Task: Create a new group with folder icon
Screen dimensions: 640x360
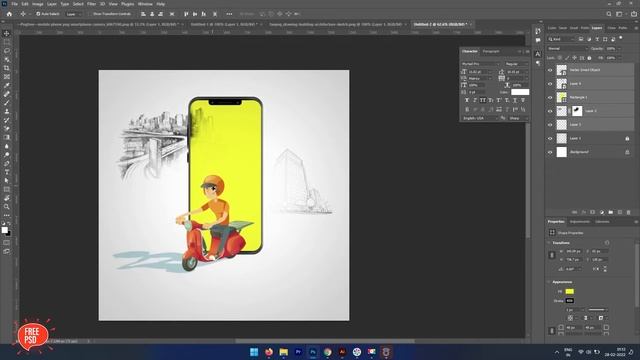Action: (x=611, y=212)
